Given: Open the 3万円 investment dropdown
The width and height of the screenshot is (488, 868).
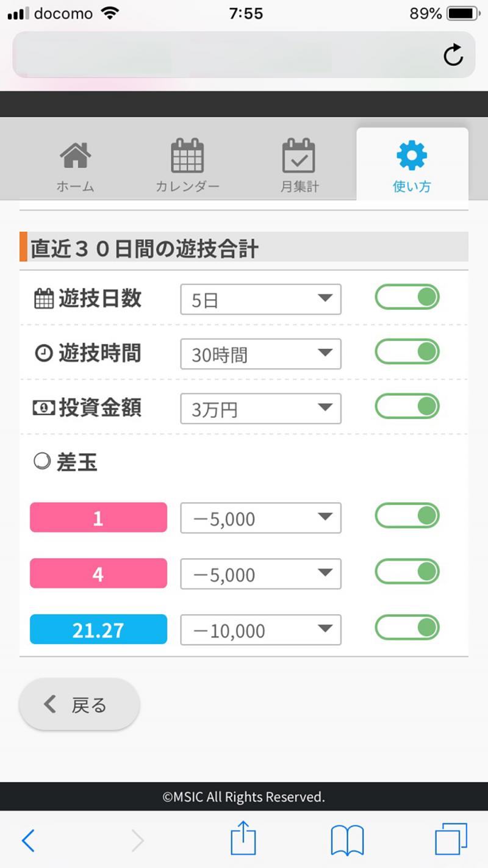Looking at the screenshot, I should [260, 409].
